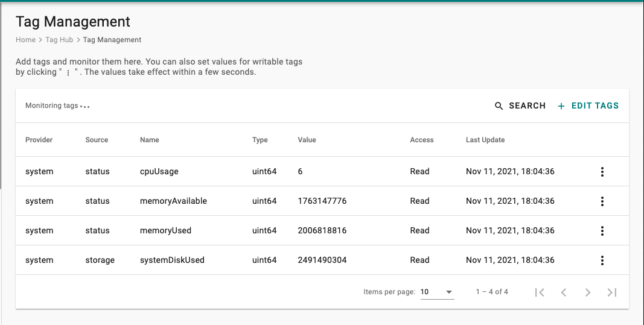Click the plus icon beside EDIT TAGS
This screenshot has height=325, width=644.
(x=561, y=106)
